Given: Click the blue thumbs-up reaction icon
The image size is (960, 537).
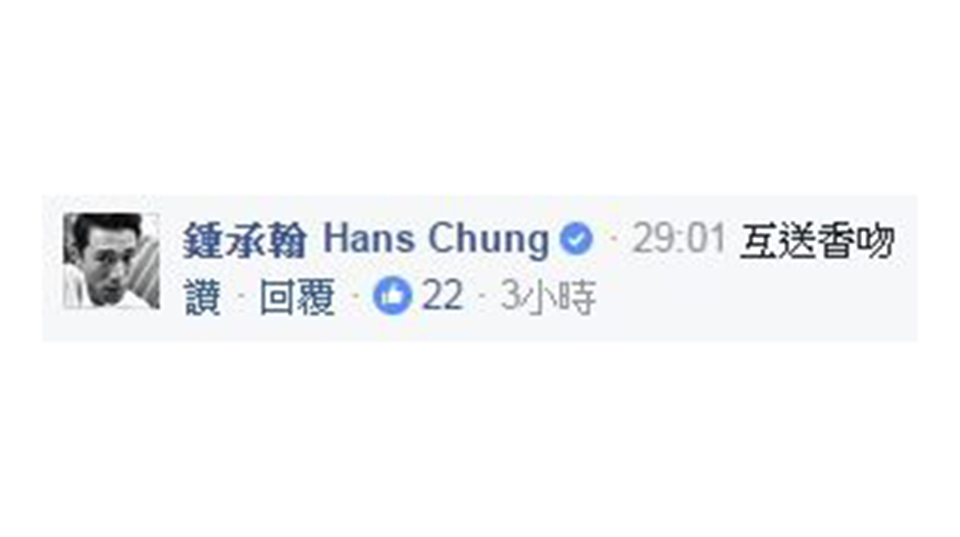Looking at the screenshot, I should (392, 296).
